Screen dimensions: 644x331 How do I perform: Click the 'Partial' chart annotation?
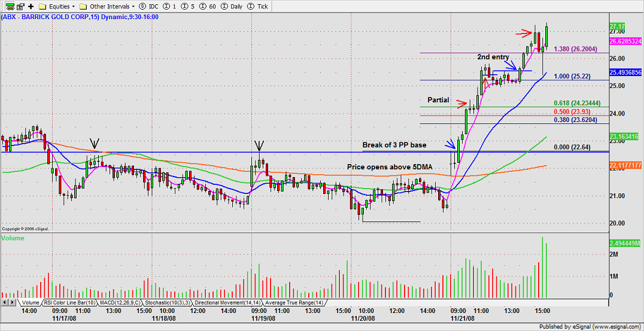coord(438,100)
